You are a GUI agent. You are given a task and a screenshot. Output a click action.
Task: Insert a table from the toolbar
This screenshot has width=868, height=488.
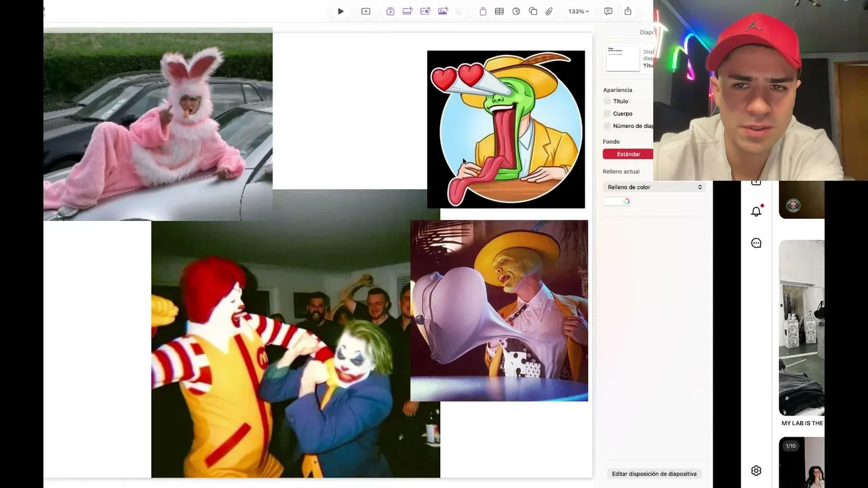coord(499,12)
